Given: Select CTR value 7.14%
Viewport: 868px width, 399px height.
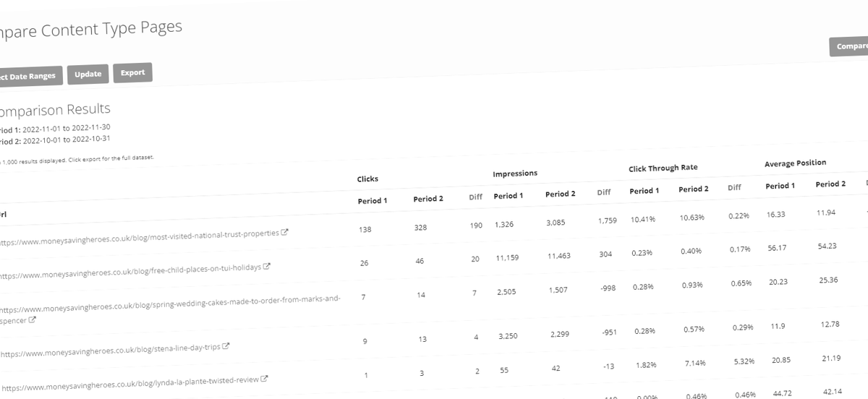Looking at the screenshot, I should [x=694, y=361].
